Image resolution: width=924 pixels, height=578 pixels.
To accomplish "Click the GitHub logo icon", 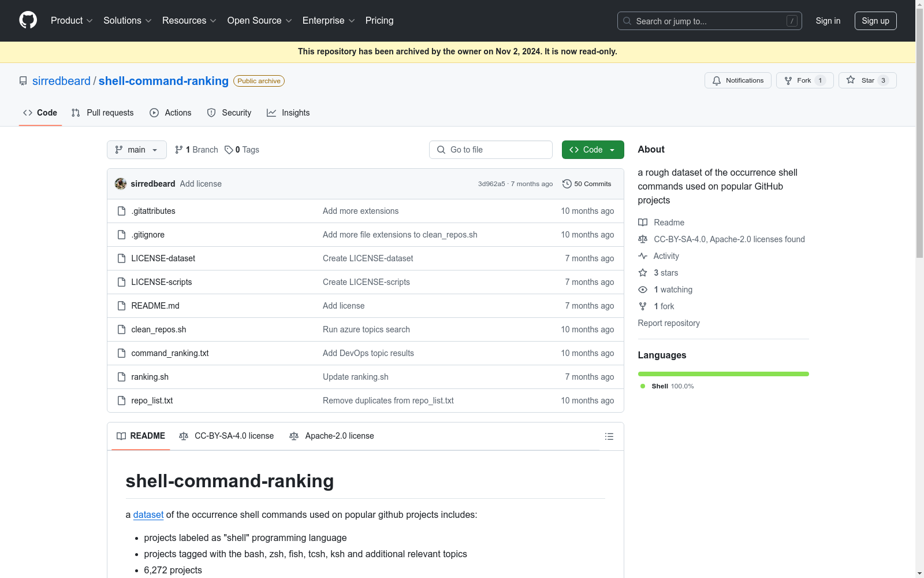I will (28, 20).
